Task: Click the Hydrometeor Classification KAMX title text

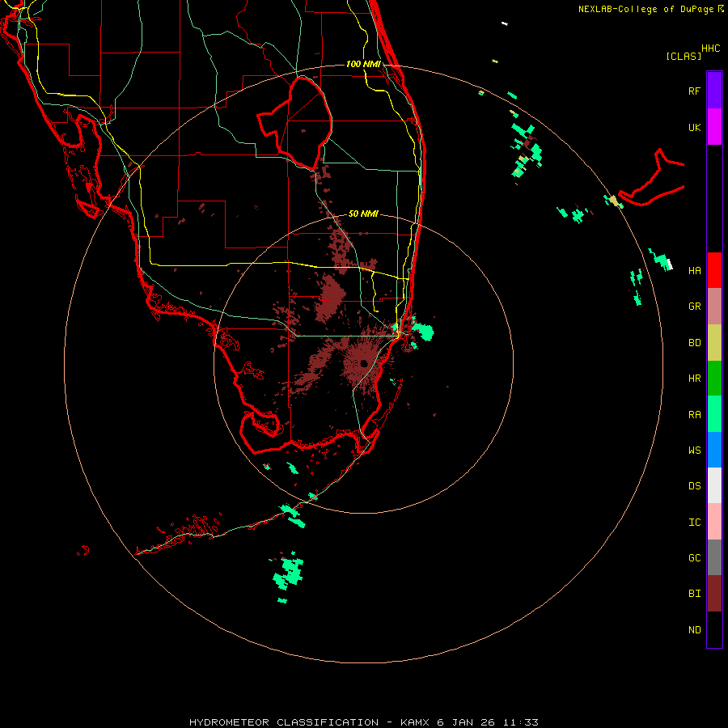Action: (x=363, y=722)
